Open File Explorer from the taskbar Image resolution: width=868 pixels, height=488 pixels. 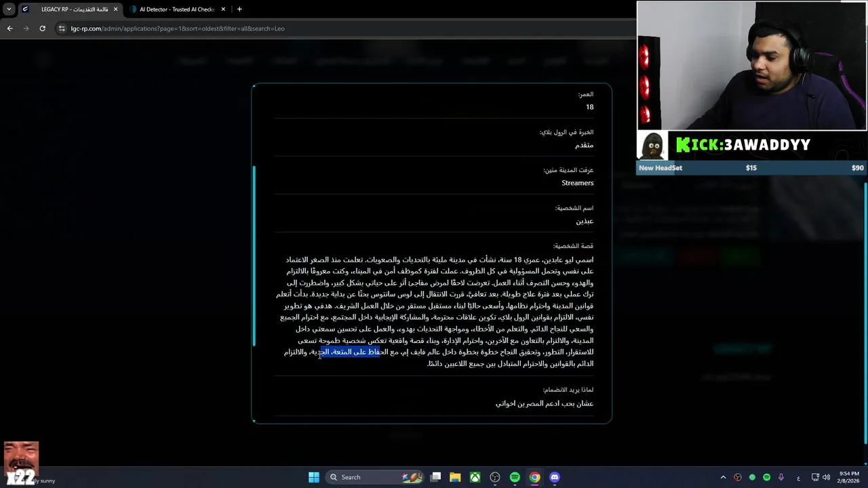point(456,477)
